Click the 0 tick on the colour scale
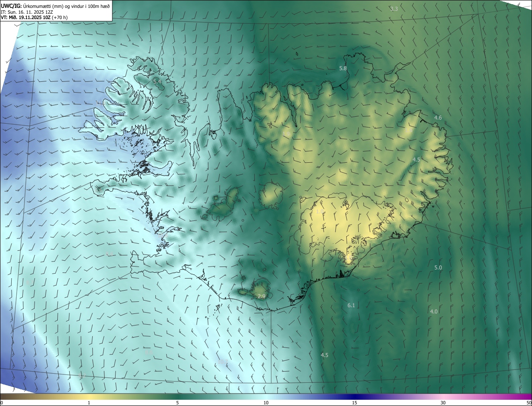Viewport: 532px width, 406px height. [x=2, y=403]
